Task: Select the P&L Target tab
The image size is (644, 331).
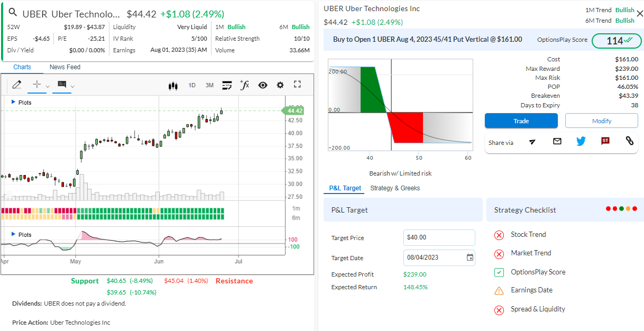Action: (x=345, y=188)
